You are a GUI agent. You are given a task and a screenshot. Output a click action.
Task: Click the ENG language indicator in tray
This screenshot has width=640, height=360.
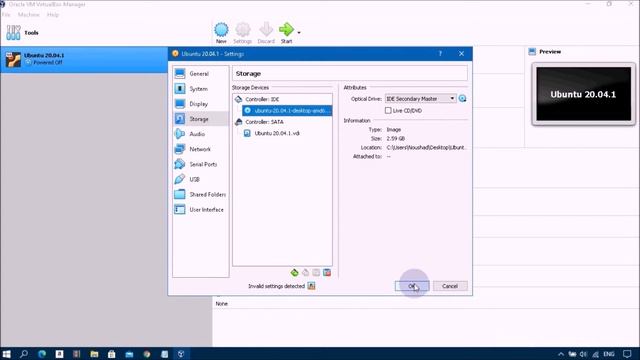[x=609, y=354]
